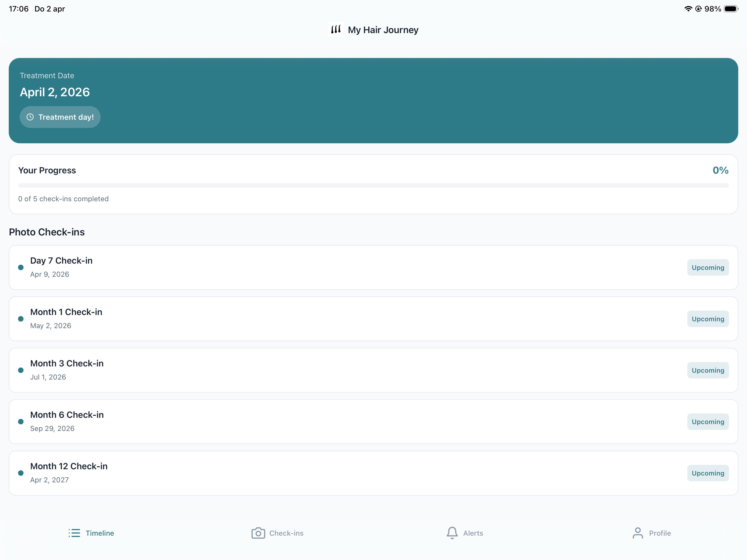Screen dimensions: 747x560
Task: Click the 98% battery percentage
Action: coord(713,9)
